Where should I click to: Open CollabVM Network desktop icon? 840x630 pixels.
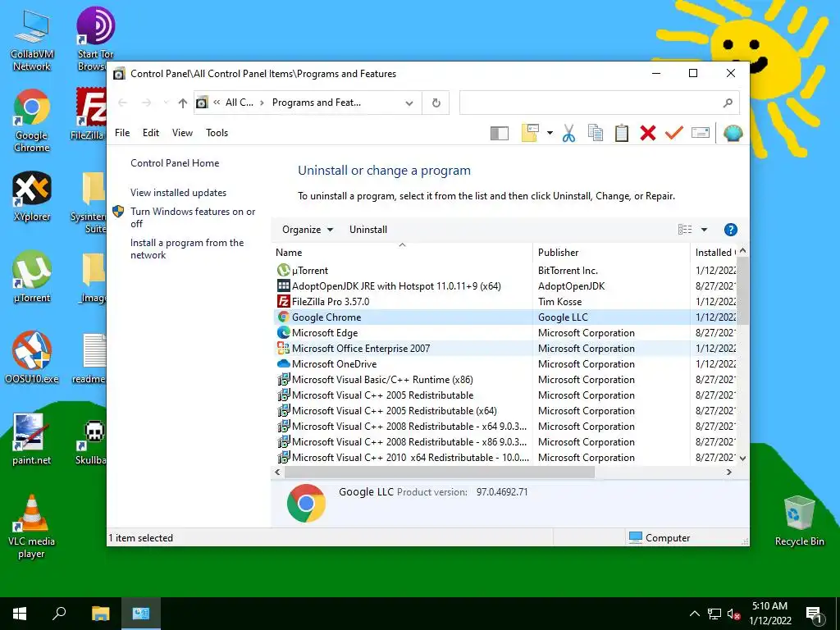[32, 40]
